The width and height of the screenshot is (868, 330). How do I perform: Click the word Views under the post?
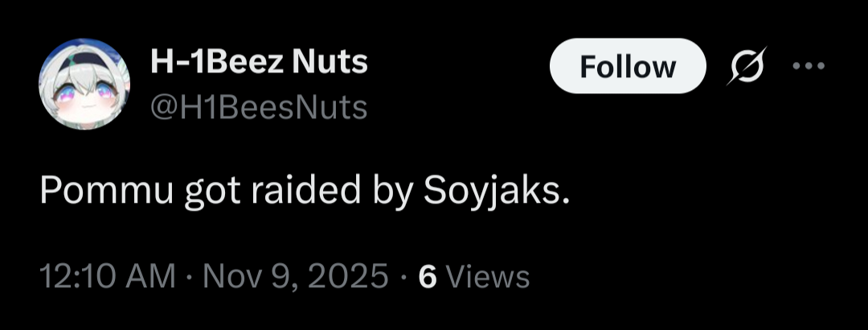coord(488,276)
